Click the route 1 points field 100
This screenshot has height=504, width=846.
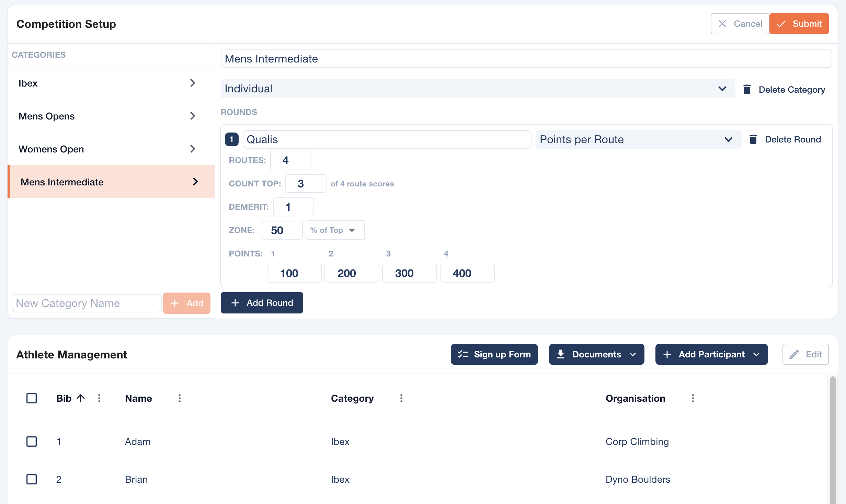tap(294, 273)
